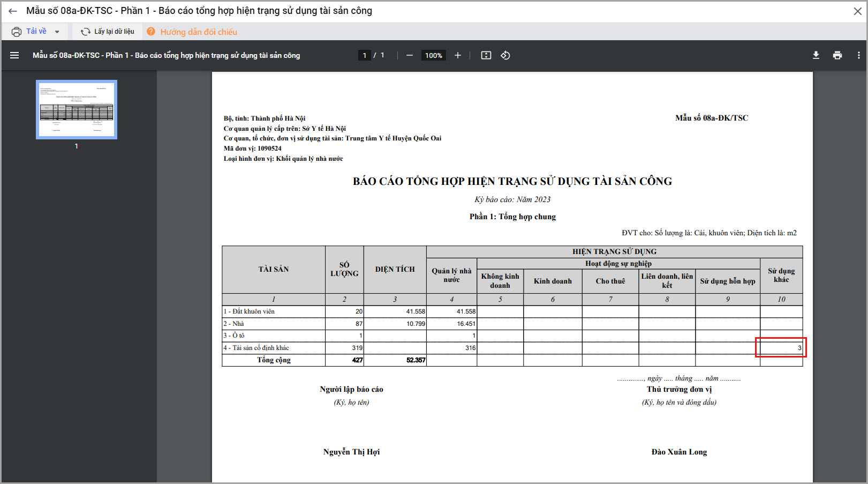Click the signer name Đào Xuân Long
The height and width of the screenshot is (484, 868).
679,452
